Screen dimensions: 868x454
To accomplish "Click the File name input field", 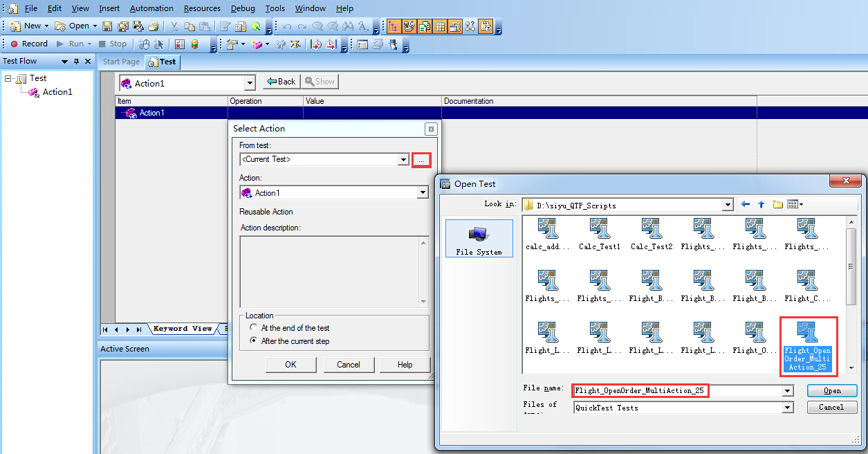I will [x=678, y=390].
